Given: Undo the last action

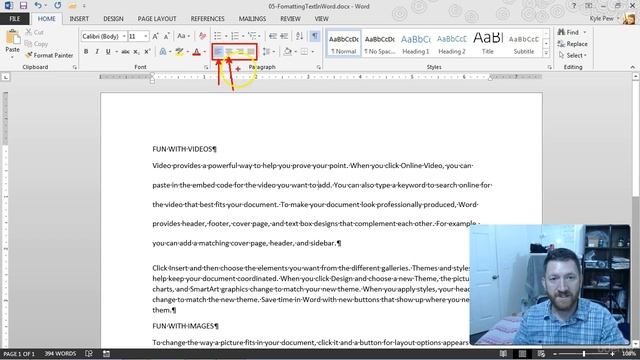Looking at the screenshot, I should 38,6.
